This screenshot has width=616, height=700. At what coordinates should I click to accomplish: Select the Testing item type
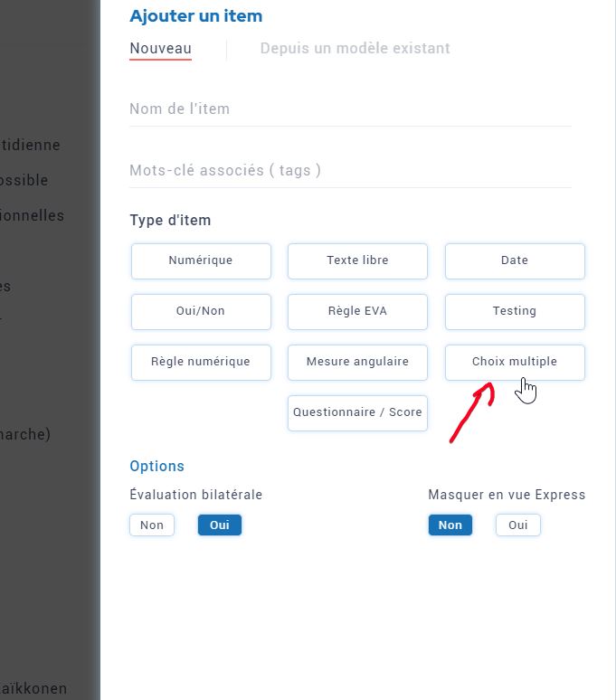tap(515, 312)
